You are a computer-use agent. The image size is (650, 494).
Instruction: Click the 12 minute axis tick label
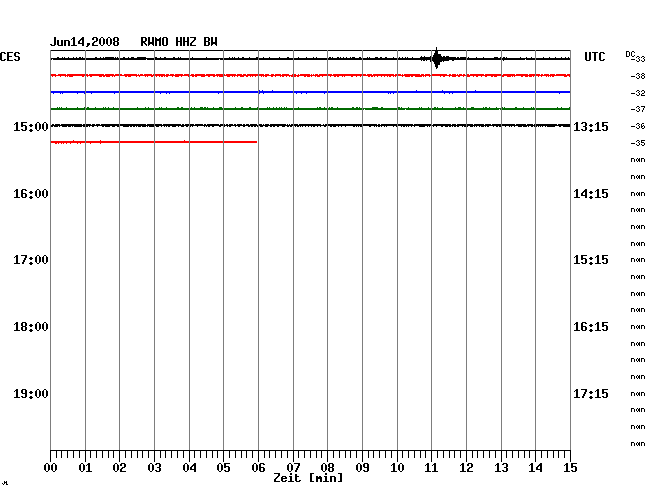[x=466, y=467]
